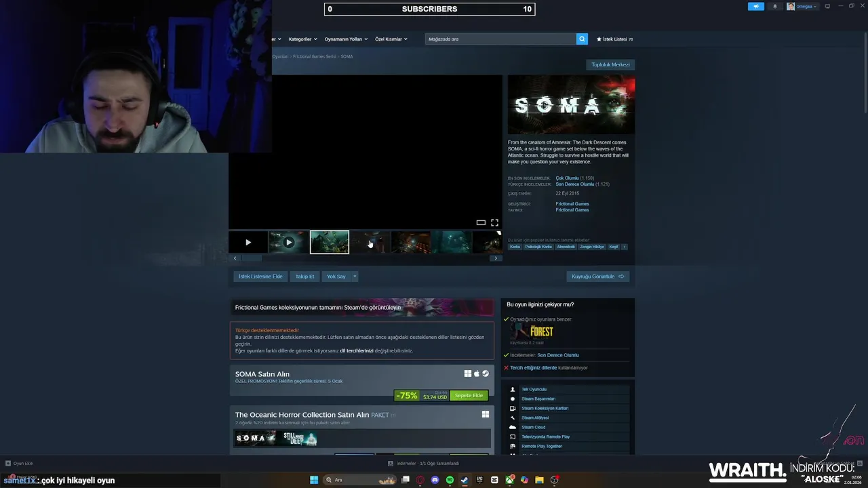Screen dimensions: 868x488
Task: Open File Explorer from the taskbar
Action: (x=539, y=480)
